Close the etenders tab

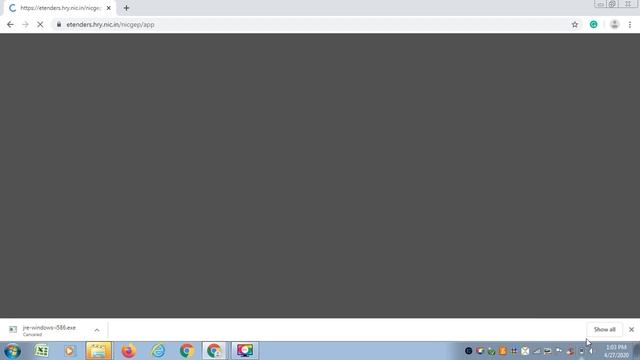(x=109, y=8)
